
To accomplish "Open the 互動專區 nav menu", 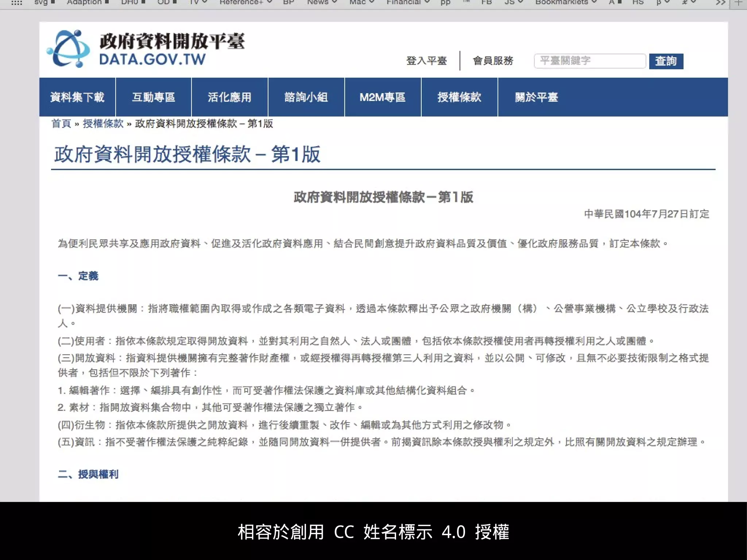I will point(154,97).
